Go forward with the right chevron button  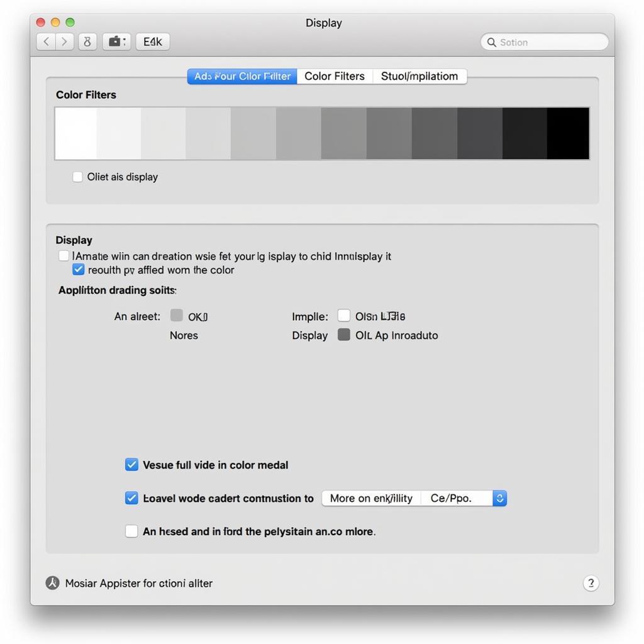(65, 42)
